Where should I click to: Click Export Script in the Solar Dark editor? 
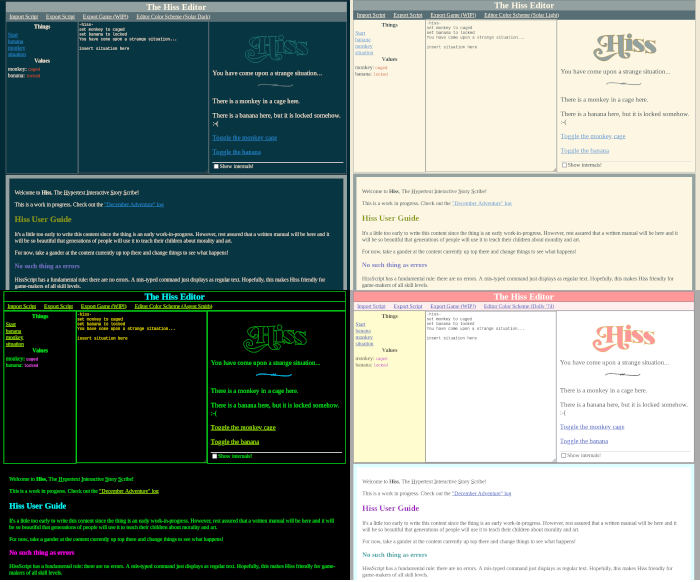60,17
